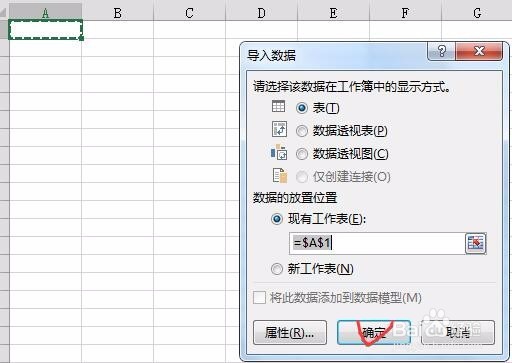
Task: Click the =$A$1 location input field
Action: pyautogui.click(x=377, y=243)
